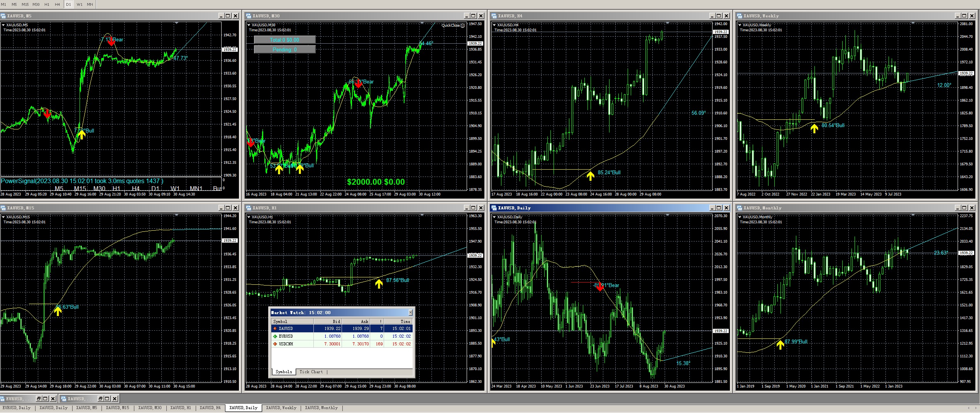Image resolution: width=980 pixels, height=413 pixels.
Task: Close the Market Watch panel
Action: click(x=410, y=312)
